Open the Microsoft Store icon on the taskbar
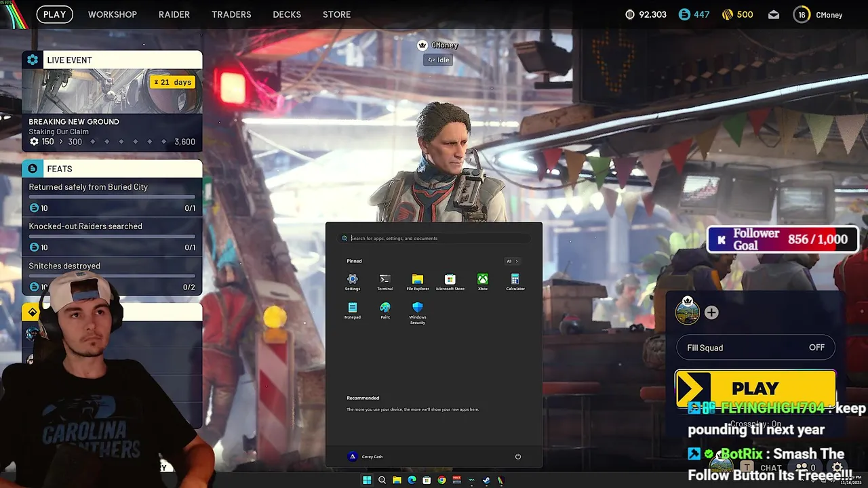 [x=427, y=480]
